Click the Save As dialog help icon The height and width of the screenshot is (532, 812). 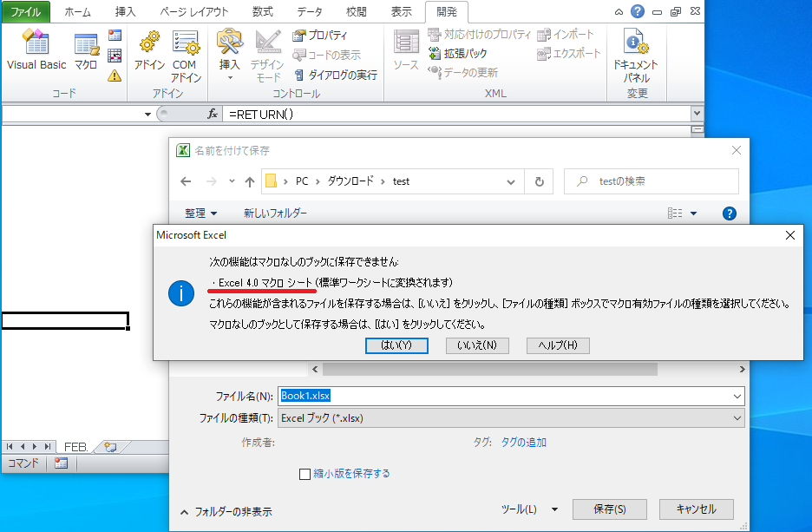tap(729, 213)
